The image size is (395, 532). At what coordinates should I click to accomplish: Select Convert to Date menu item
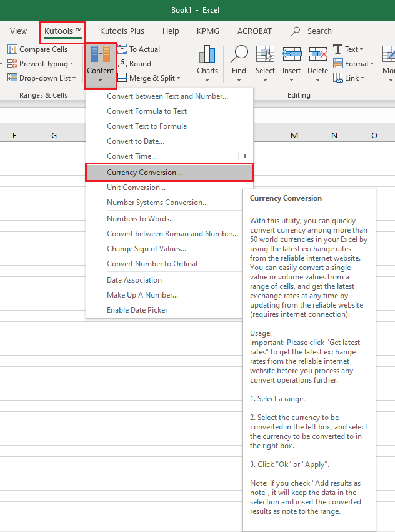click(169, 141)
